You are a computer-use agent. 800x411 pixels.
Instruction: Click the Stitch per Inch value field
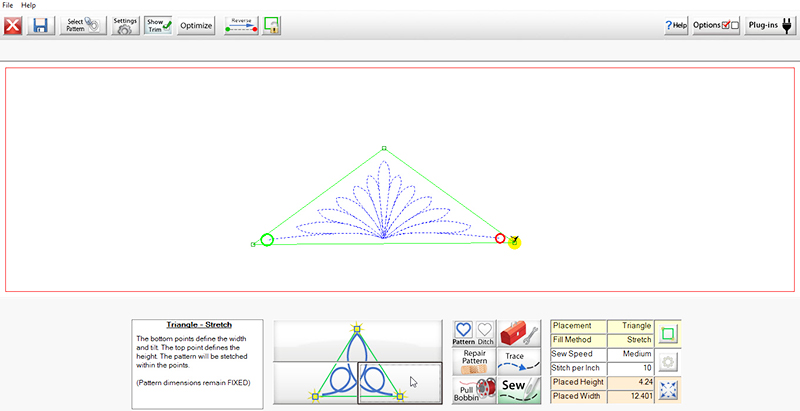coord(631,368)
